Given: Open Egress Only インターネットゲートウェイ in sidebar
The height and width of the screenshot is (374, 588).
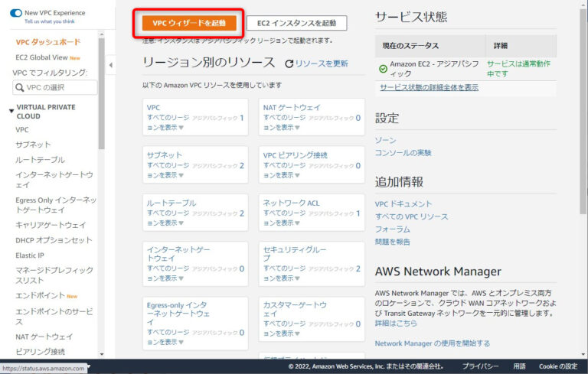Looking at the screenshot, I should [x=55, y=205].
